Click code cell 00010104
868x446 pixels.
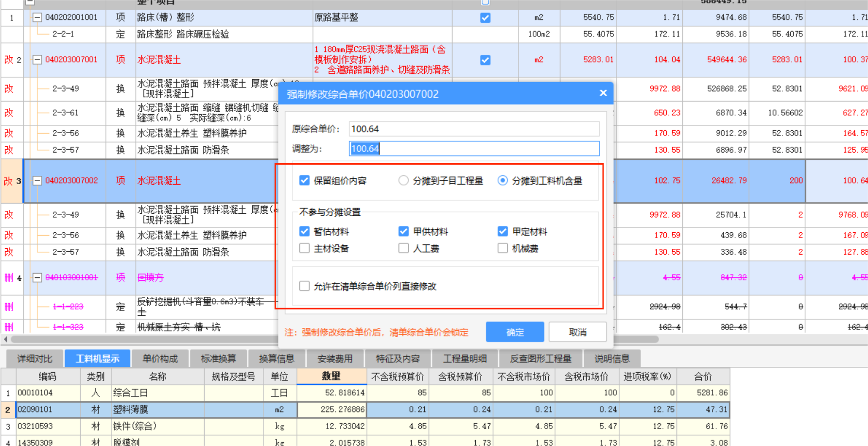pyautogui.click(x=48, y=393)
